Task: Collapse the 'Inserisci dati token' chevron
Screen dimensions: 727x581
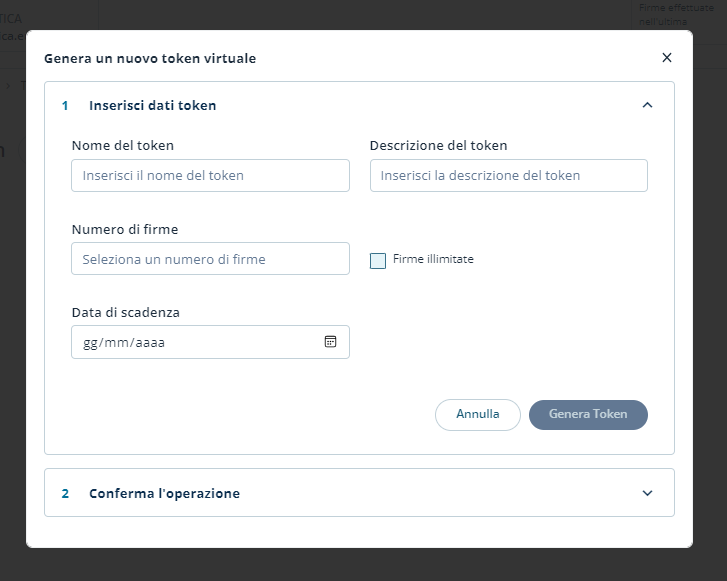Action: [x=647, y=105]
